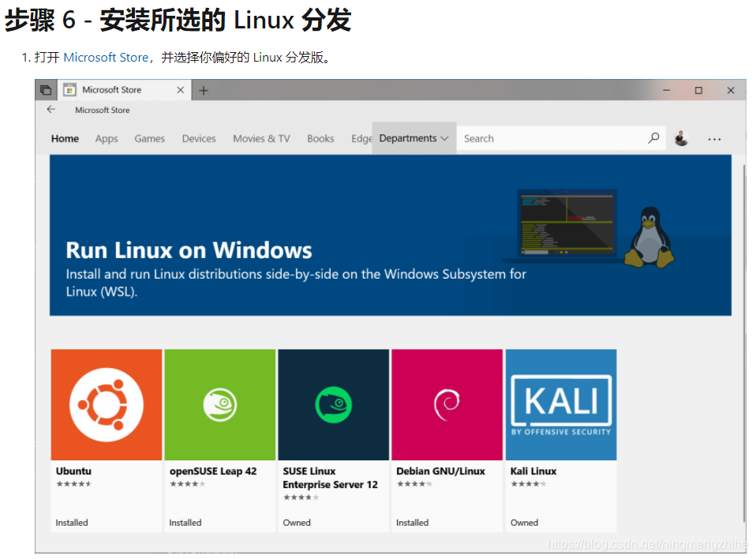Click the Microsoft Store tab favicon

[70, 90]
